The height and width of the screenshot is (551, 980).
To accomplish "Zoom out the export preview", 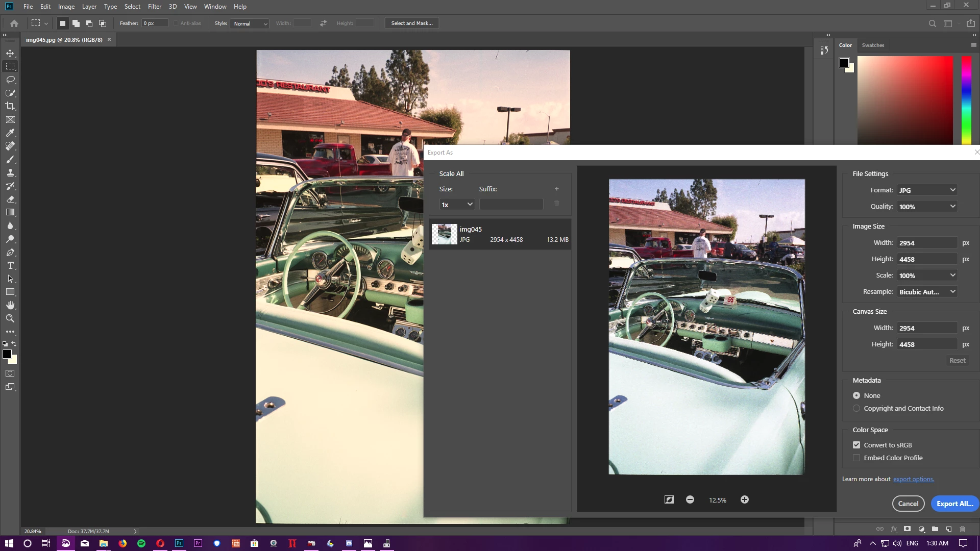I will [690, 499].
